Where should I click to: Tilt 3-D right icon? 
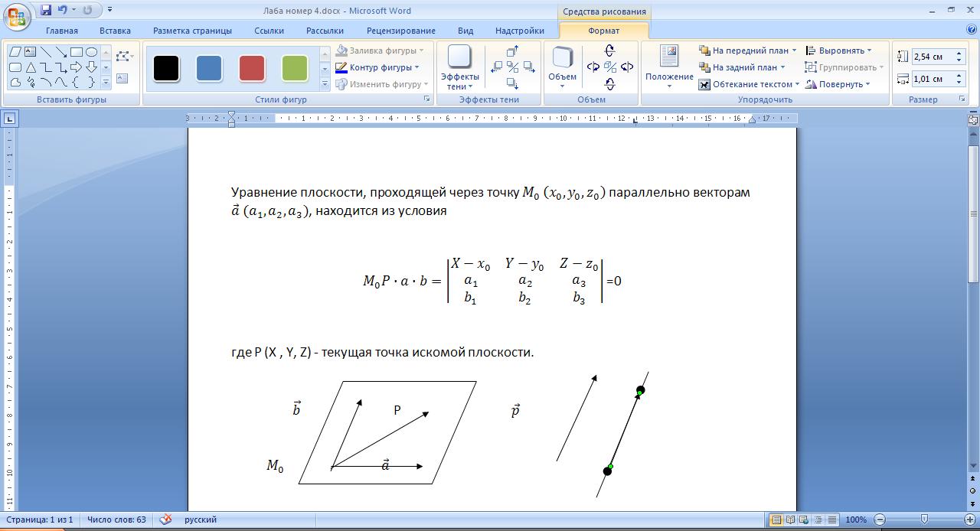[x=627, y=67]
